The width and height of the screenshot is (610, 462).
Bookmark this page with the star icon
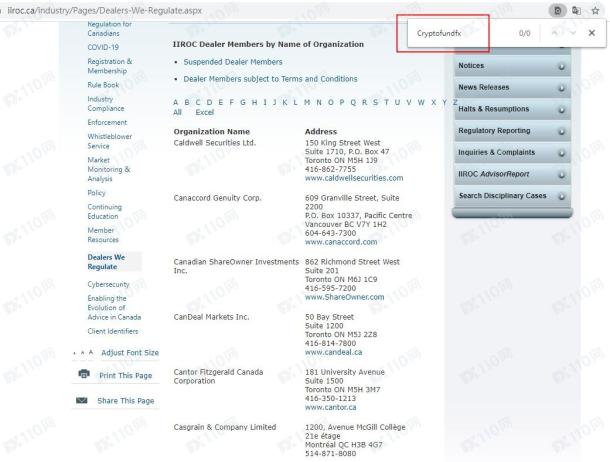pos(595,10)
